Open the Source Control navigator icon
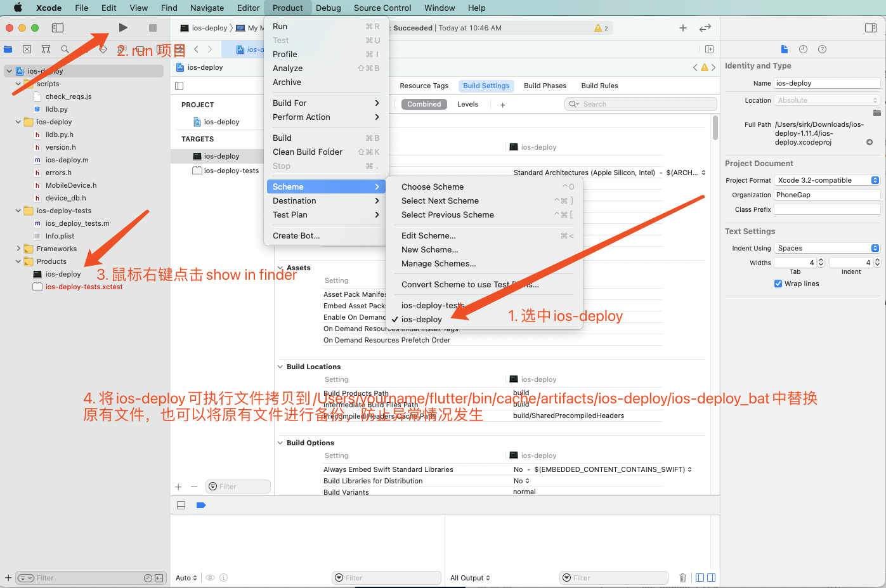Viewport: 886px width, 588px height. pos(27,49)
